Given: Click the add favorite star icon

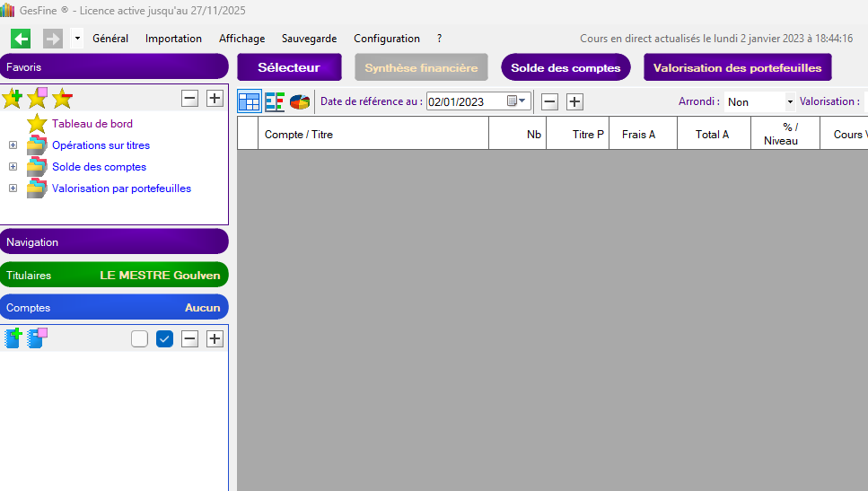Looking at the screenshot, I should tap(12, 99).
